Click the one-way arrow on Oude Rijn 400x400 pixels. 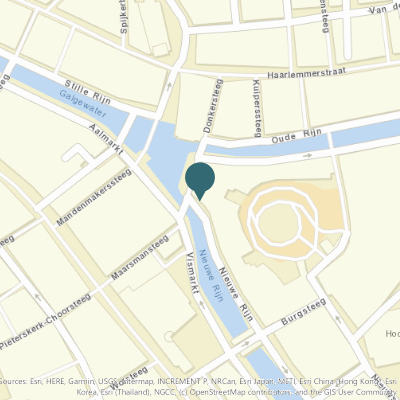tap(308, 155)
